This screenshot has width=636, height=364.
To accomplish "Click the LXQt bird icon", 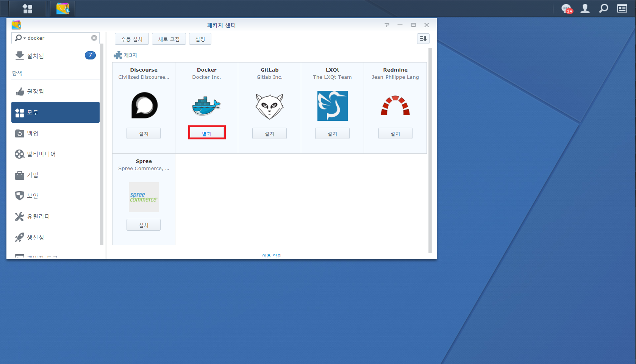I will tap(333, 106).
